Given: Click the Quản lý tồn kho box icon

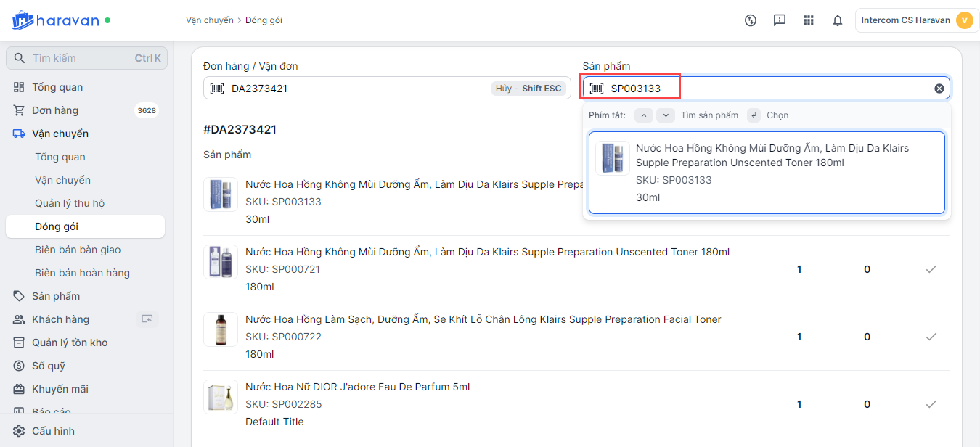Looking at the screenshot, I should click(x=19, y=343).
